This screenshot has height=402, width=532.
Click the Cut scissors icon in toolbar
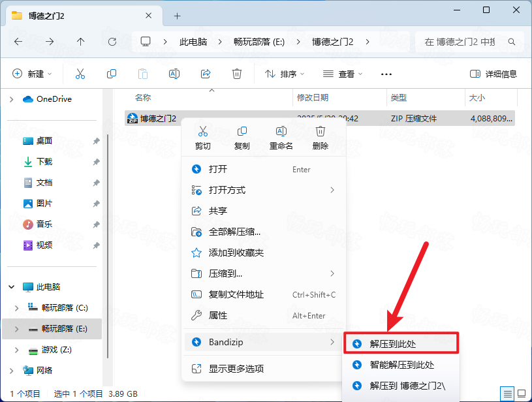tap(80, 74)
